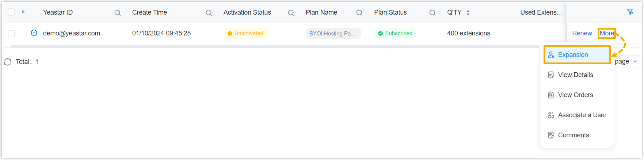Expand all rows with header triangle
The image size is (644, 160).
[x=23, y=12]
